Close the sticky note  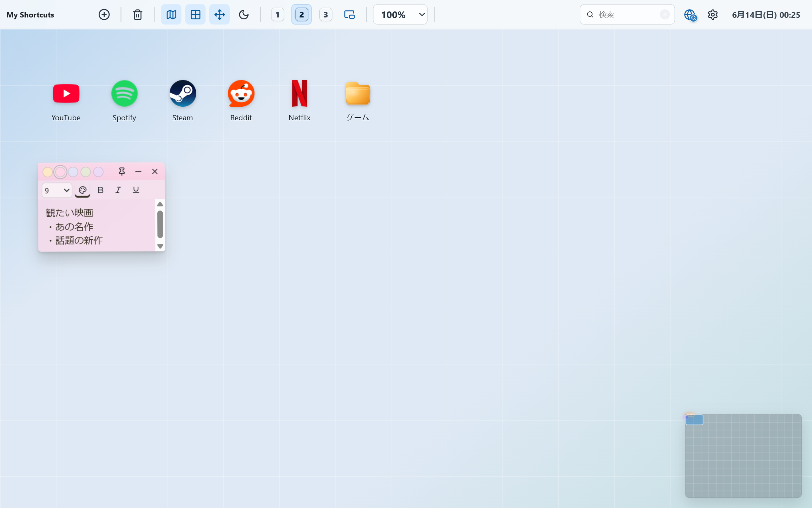tap(155, 172)
